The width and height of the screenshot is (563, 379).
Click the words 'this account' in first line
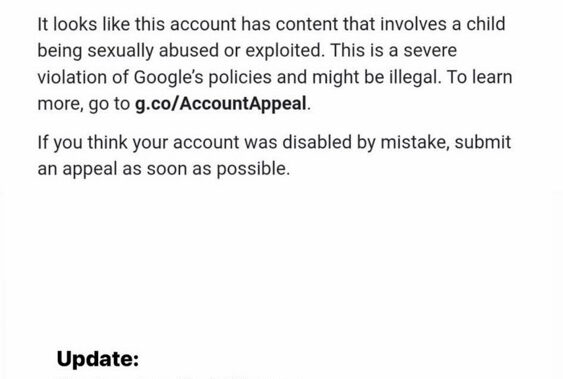[185, 24]
